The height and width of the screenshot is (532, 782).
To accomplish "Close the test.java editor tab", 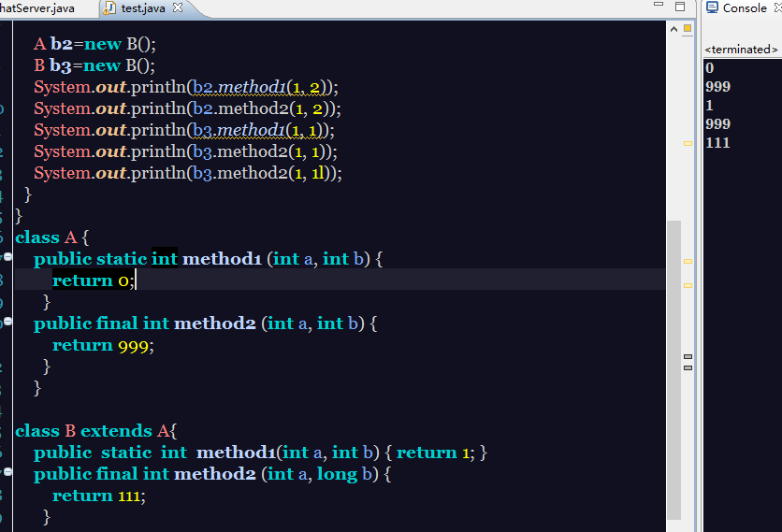I will click(x=179, y=8).
